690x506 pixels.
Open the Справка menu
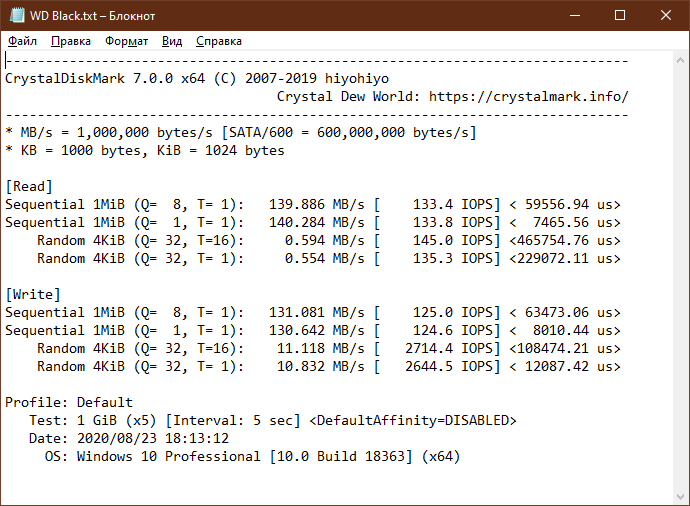[x=219, y=41]
